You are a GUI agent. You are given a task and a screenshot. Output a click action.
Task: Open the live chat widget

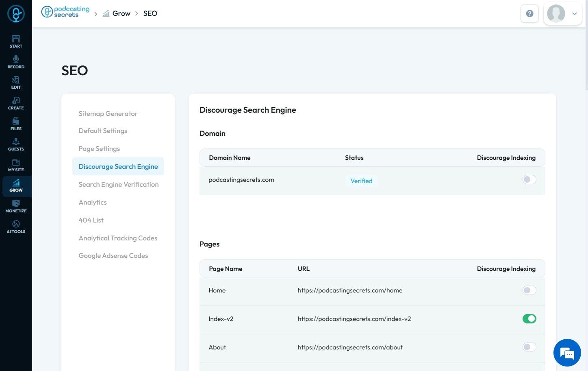[x=567, y=353]
